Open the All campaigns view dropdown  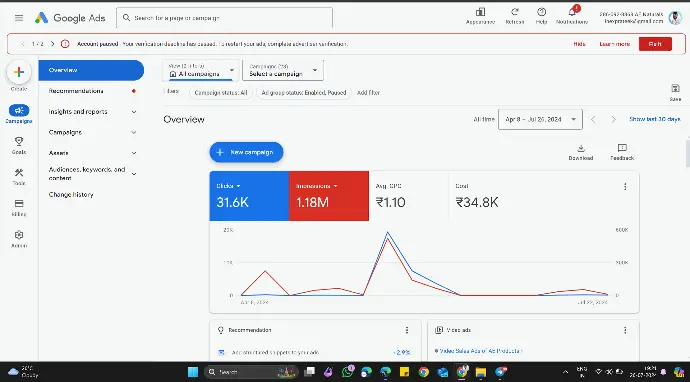[x=201, y=70]
